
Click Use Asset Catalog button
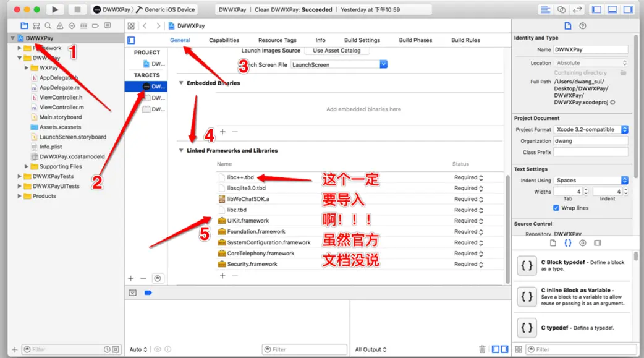point(337,51)
